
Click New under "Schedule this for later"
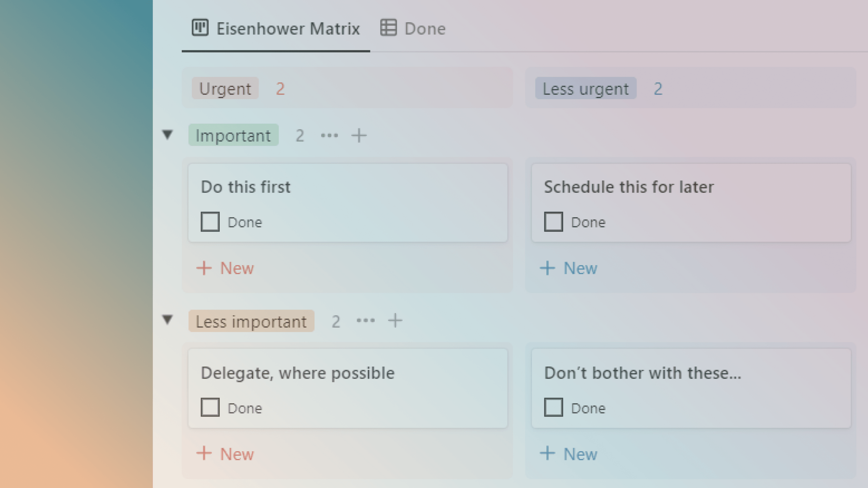click(x=569, y=268)
